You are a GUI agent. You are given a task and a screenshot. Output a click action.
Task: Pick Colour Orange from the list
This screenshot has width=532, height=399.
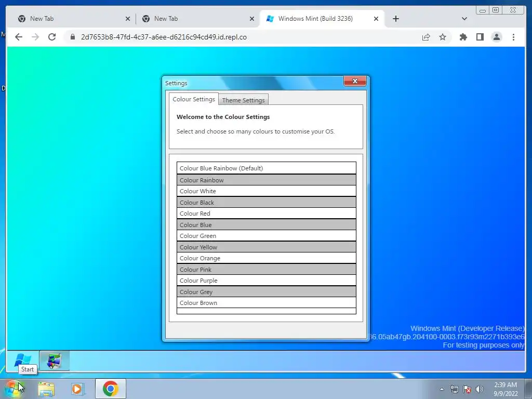267,258
